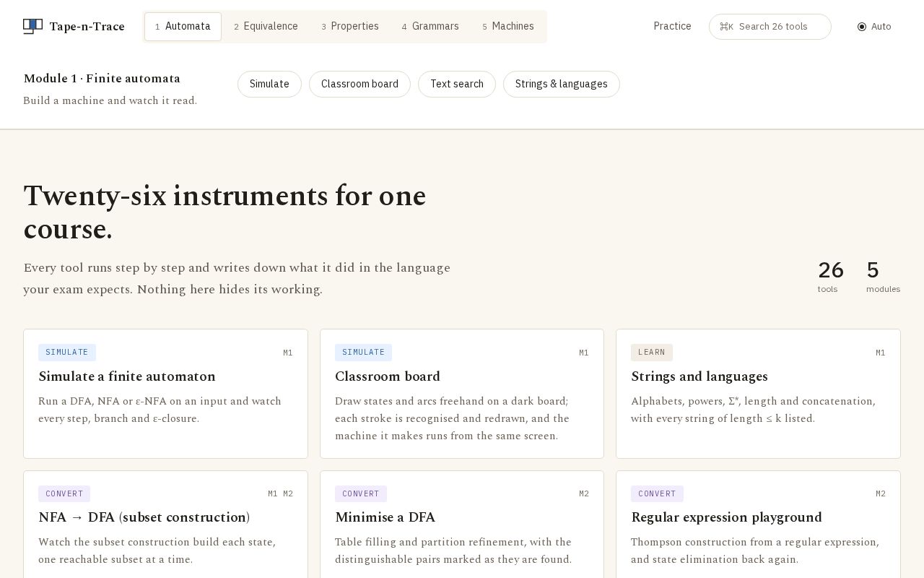Select the Machines module tab

point(508,27)
